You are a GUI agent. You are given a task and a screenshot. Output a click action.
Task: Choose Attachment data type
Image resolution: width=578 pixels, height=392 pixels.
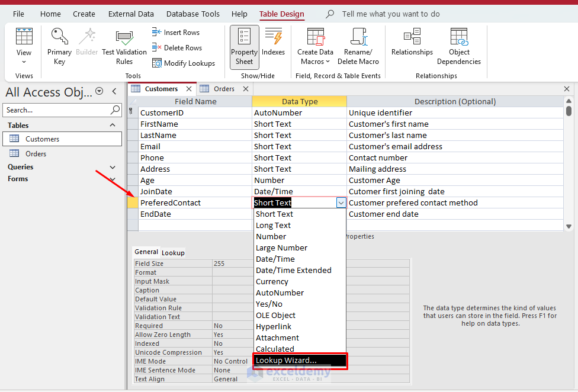[x=300, y=338]
